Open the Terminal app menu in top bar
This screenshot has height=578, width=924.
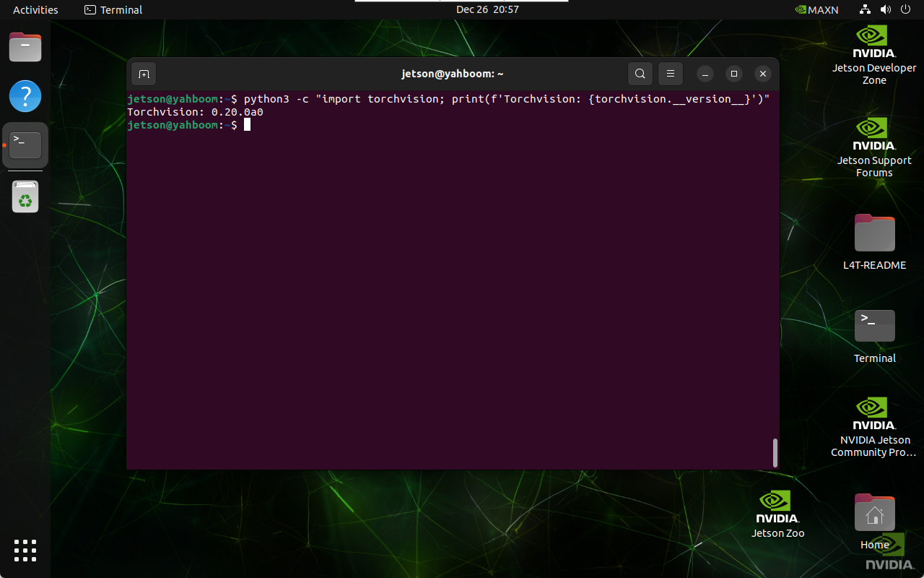[113, 9]
